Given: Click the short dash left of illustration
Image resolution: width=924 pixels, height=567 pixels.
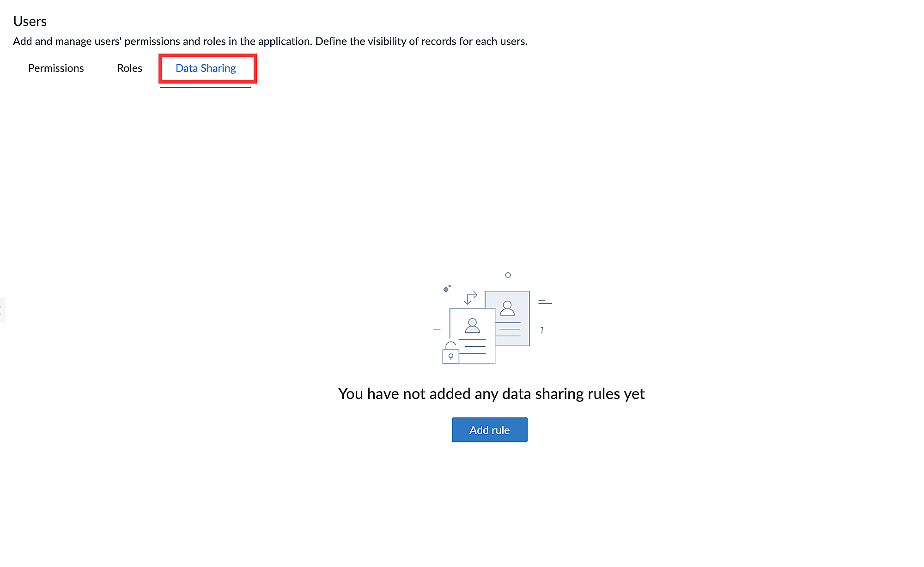Looking at the screenshot, I should 437,329.
